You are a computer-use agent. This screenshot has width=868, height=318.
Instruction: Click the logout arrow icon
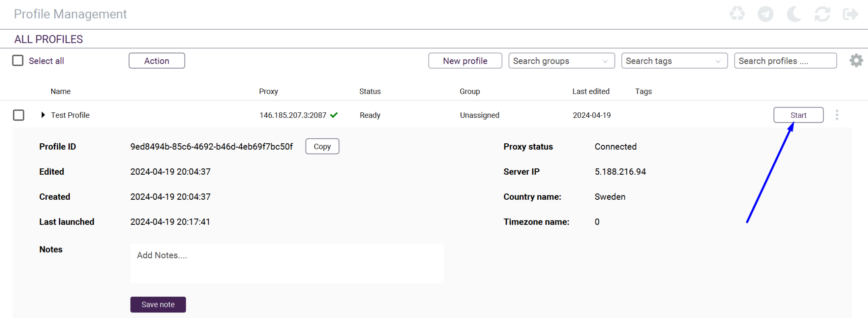[x=851, y=14]
